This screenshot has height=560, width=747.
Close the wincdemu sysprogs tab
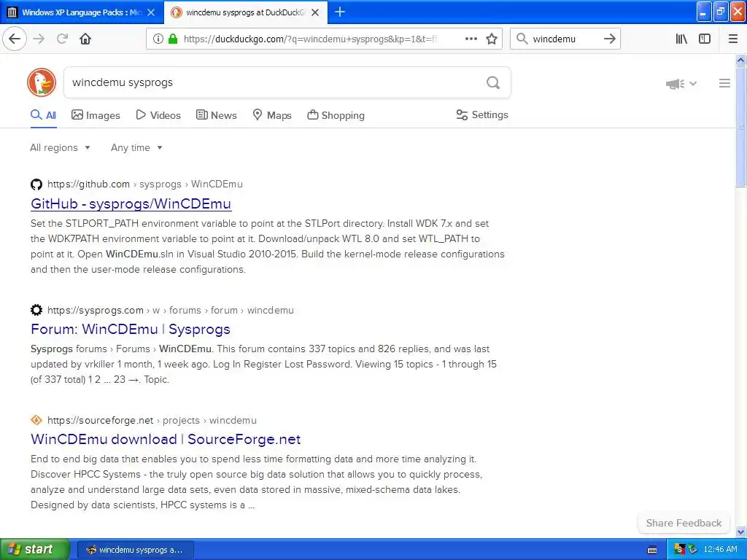click(315, 12)
